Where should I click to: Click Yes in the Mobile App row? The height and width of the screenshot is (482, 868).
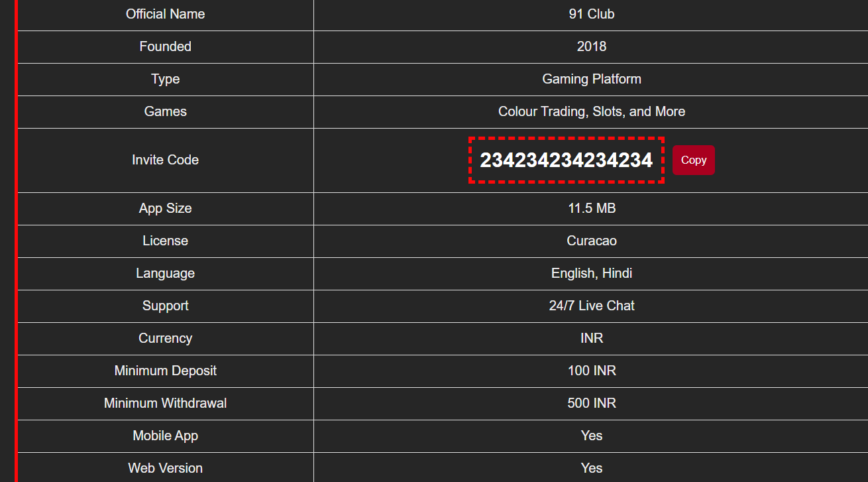point(591,436)
